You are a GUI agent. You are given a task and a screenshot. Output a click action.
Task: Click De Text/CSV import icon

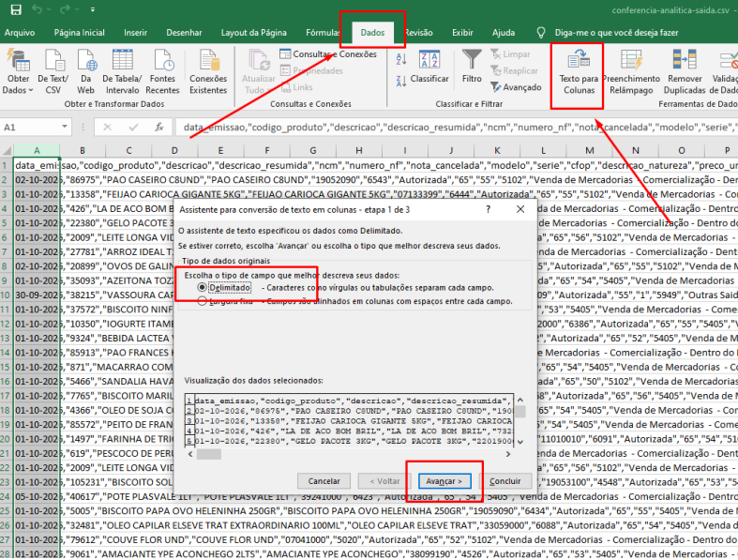(53, 72)
